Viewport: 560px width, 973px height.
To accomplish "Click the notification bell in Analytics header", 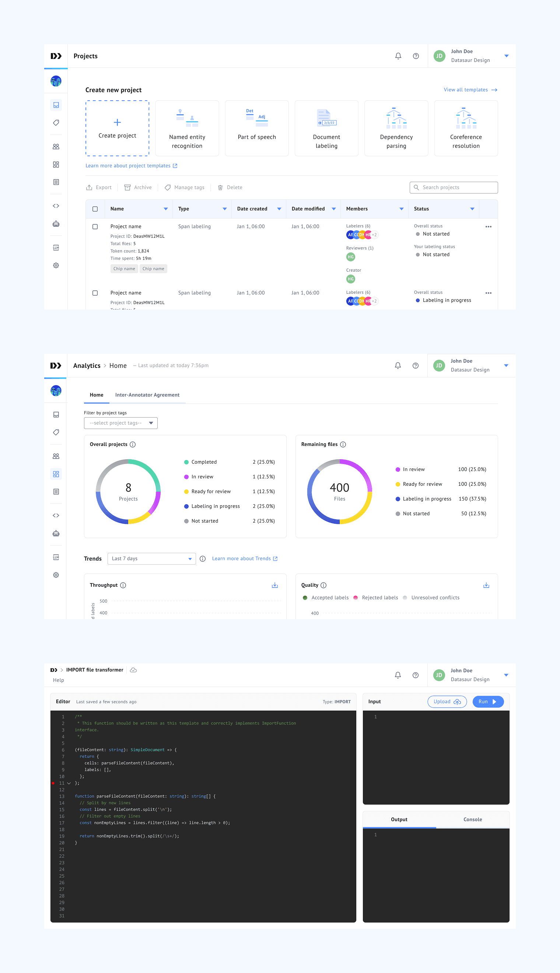I will click(x=398, y=366).
